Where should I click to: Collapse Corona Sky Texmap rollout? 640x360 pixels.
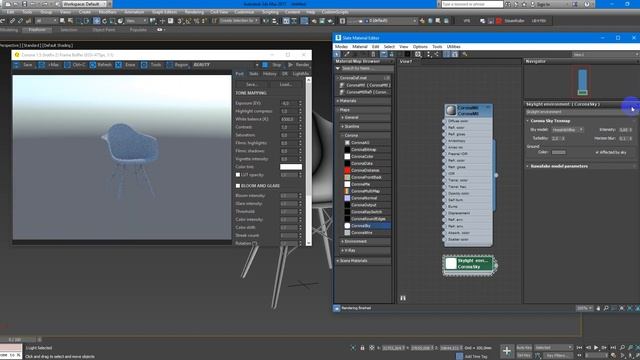(580, 121)
